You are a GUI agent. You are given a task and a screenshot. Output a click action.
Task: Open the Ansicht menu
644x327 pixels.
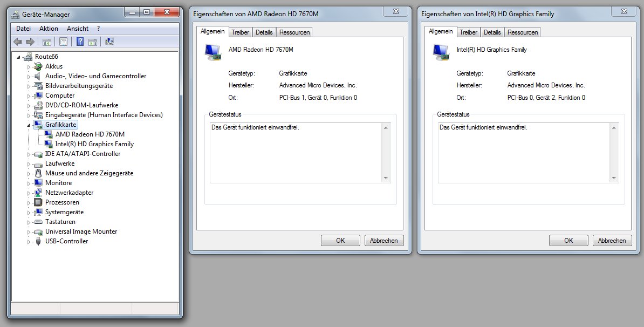[x=78, y=29]
